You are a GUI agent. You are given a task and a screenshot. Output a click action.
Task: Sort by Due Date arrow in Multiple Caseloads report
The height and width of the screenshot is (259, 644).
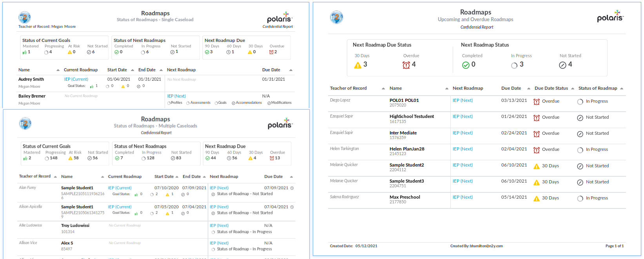(291, 177)
